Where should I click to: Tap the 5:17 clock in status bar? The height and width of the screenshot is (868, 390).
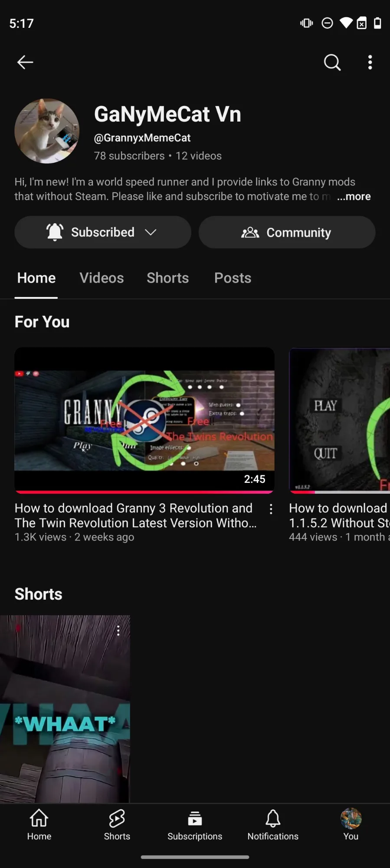tap(22, 23)
